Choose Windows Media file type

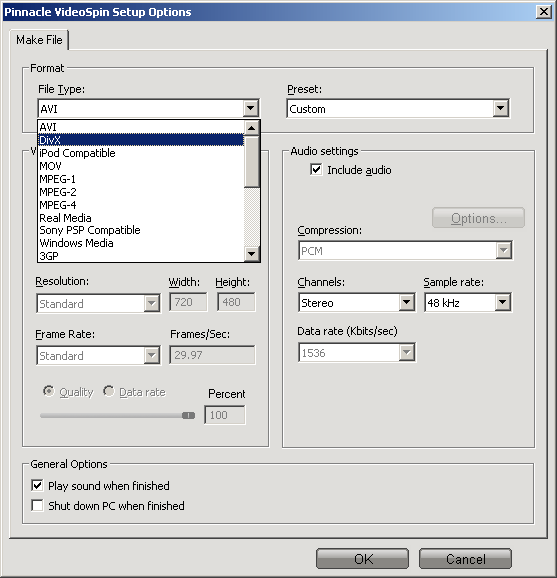(x=141, y=243)
